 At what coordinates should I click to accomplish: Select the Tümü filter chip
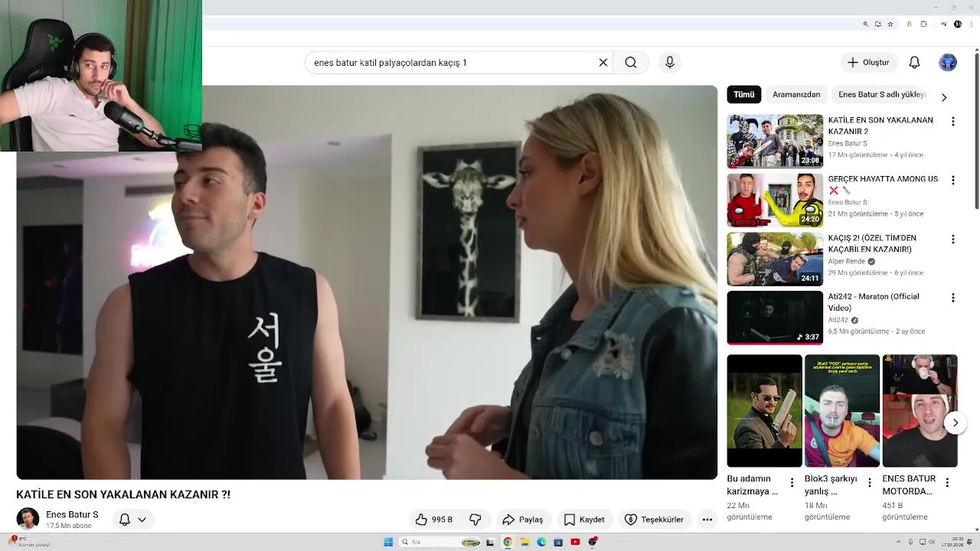click(743, 95)
